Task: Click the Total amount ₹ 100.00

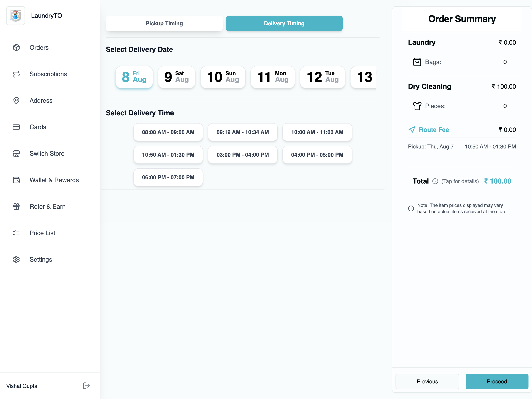Action: click(498, 181)
